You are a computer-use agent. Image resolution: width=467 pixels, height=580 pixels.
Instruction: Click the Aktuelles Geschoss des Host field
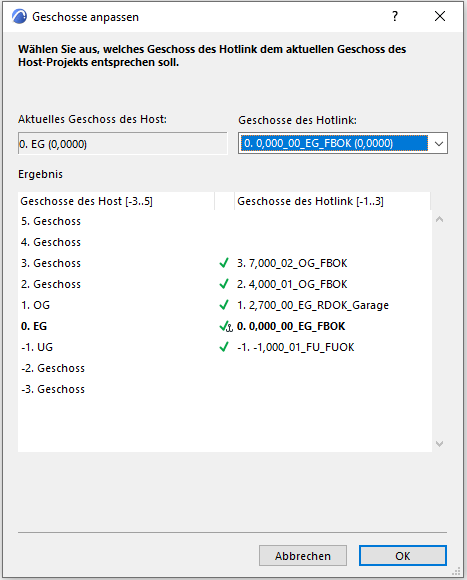coord(123,144)
